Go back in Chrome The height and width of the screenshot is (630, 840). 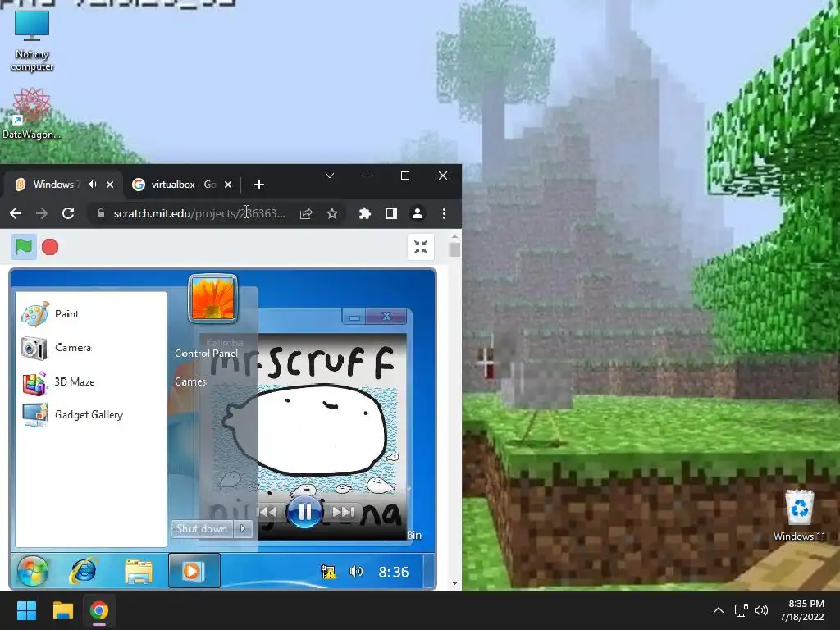[16, 213]
